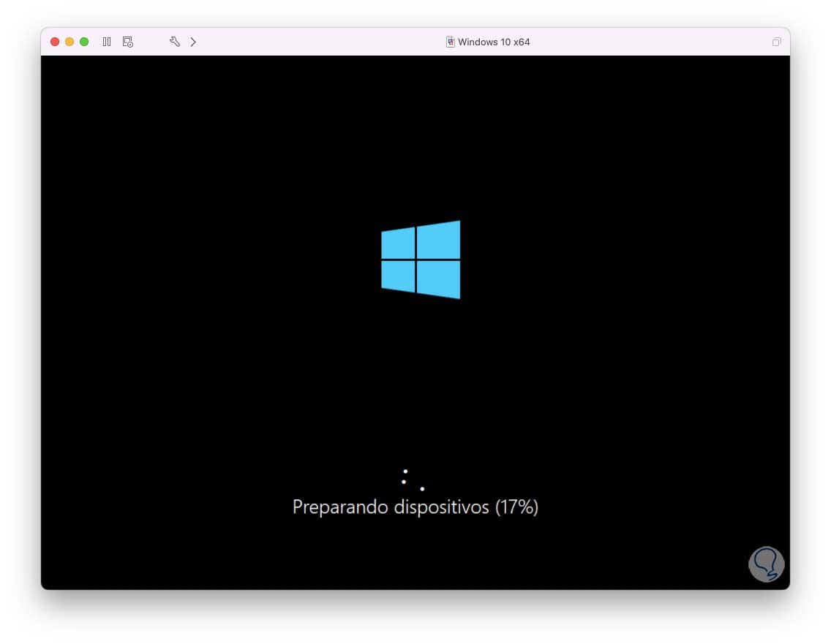Viewport: 831px width, 644px height.
Task: Click the Windows 10 x64 title
Action: pos(493,42)
